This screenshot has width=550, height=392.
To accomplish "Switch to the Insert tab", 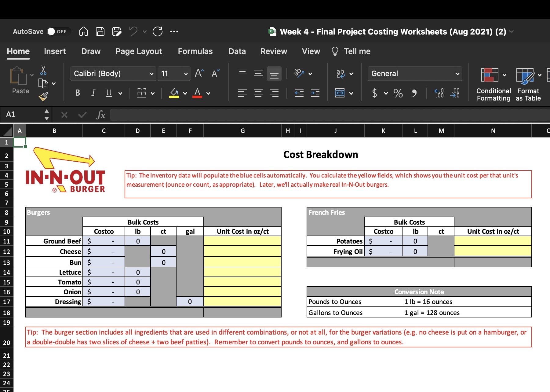I will click(x=55, y=51).
